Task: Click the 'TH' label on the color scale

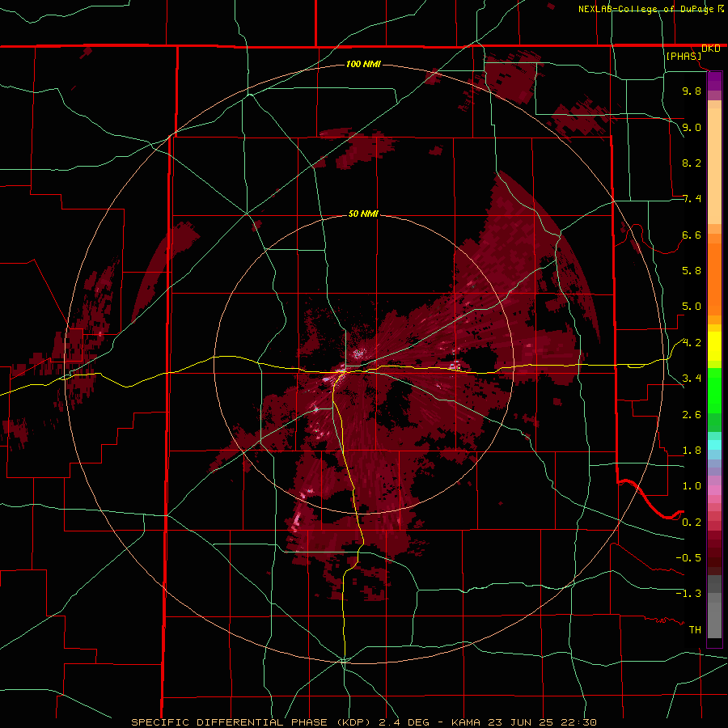Action: click(695, 630)
